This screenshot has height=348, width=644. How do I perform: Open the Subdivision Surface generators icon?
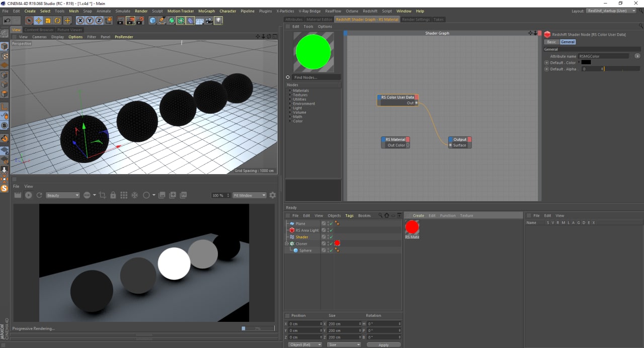click(x=172, y=21)
